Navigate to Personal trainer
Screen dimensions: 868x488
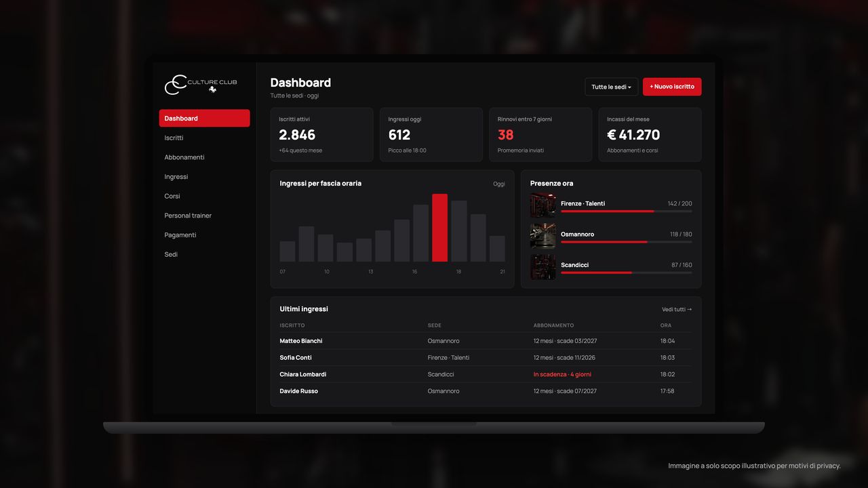188,216
